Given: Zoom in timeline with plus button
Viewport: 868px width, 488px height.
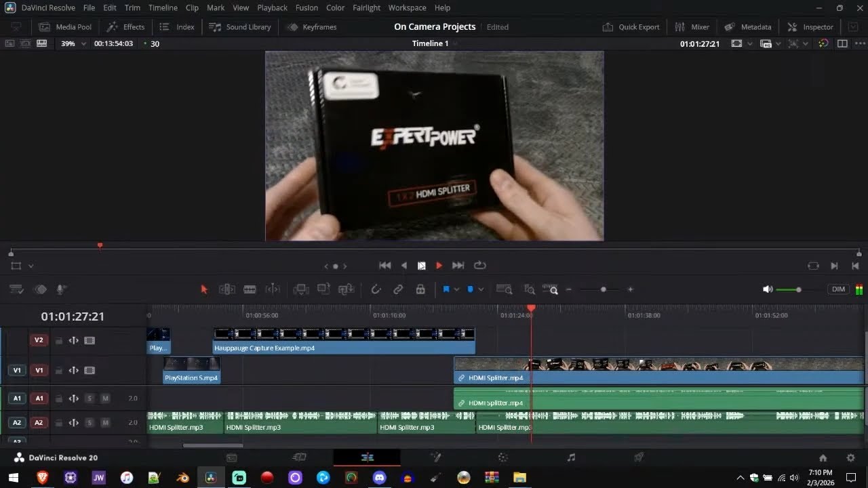Looking at the screenshot, I should [630, 289].
